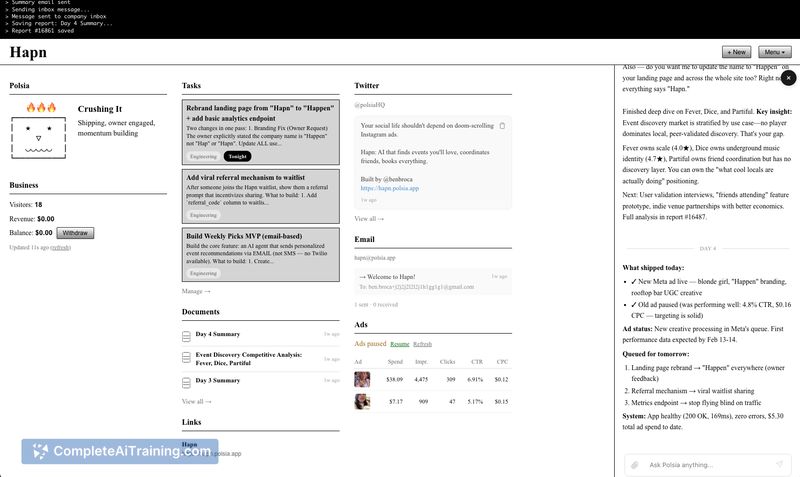The height and width of the screenshot is (477, 800).
Task: Click the three flames status icon
Action: (x=41, y=107)
